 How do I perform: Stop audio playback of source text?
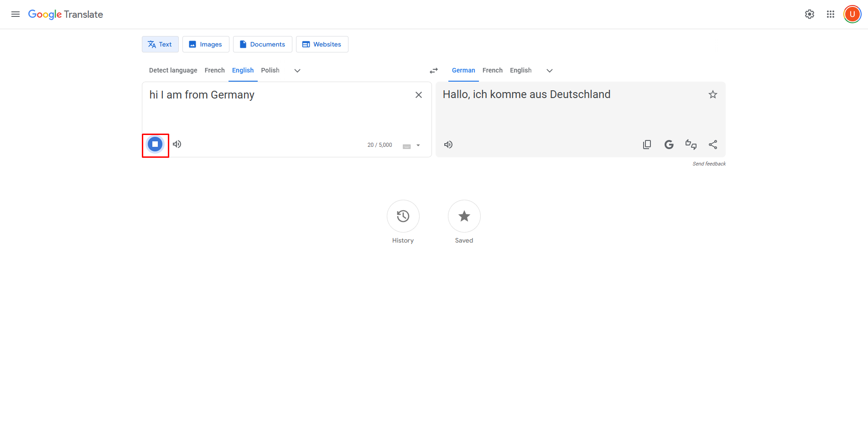(x=155, y=144)
